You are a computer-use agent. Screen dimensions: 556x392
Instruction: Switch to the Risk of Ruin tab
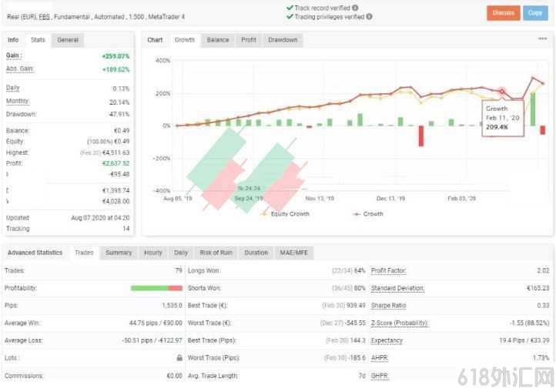pyautogui.click(x=216, y=253)
